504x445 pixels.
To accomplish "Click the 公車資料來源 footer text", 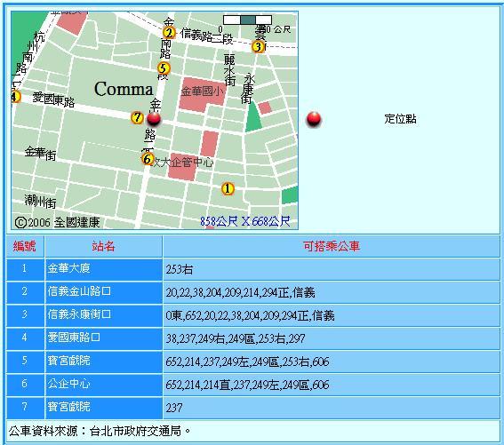I will click(100, 431).
